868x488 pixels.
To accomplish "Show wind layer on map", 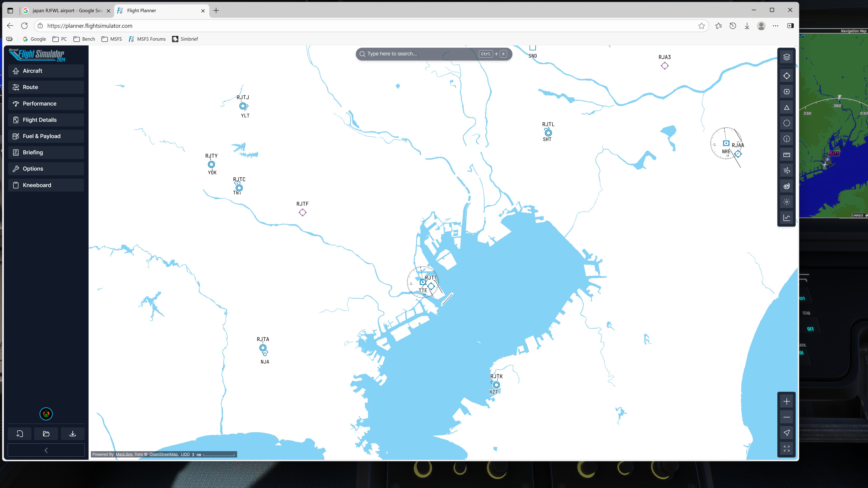I will pos(786,170).
